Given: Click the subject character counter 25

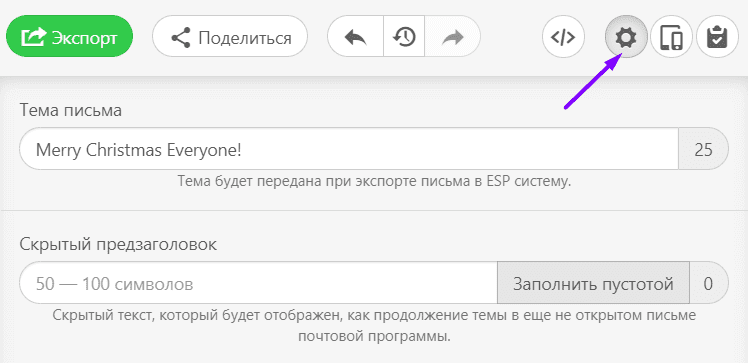Looking at the screenshot, I should click(704, 148).
